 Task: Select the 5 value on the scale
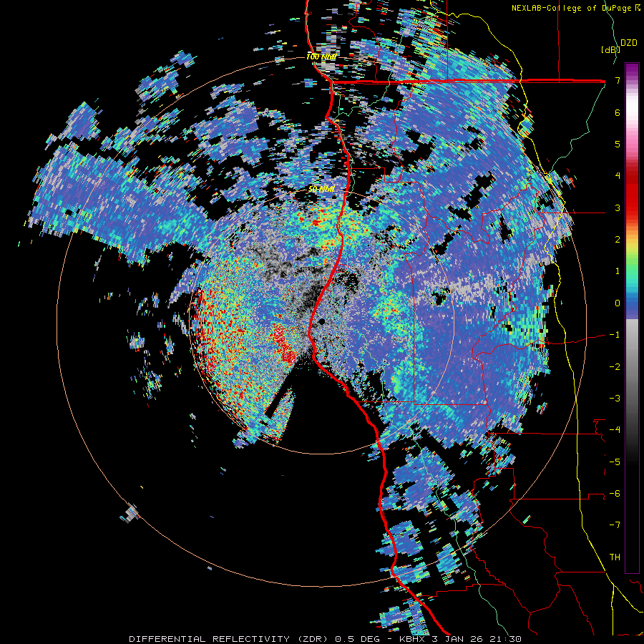coord(618,144)
